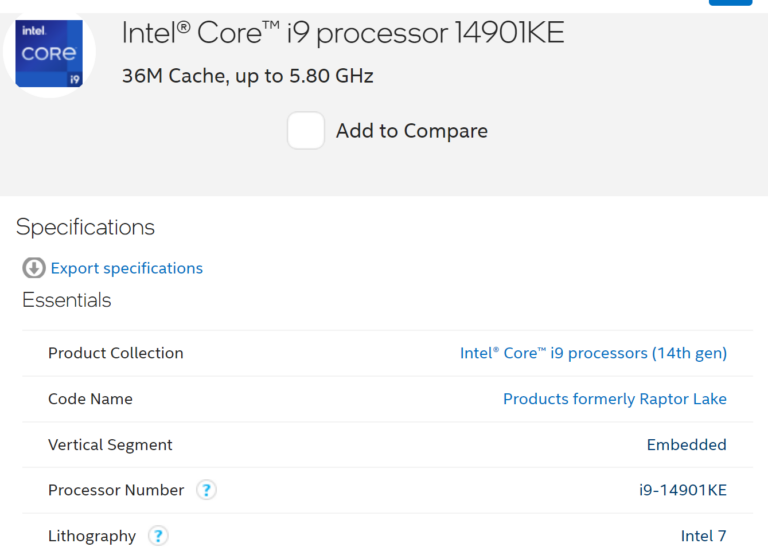Open the Export specifications link
The height and width of the screenshot is (551, 768).
point(126,268)
